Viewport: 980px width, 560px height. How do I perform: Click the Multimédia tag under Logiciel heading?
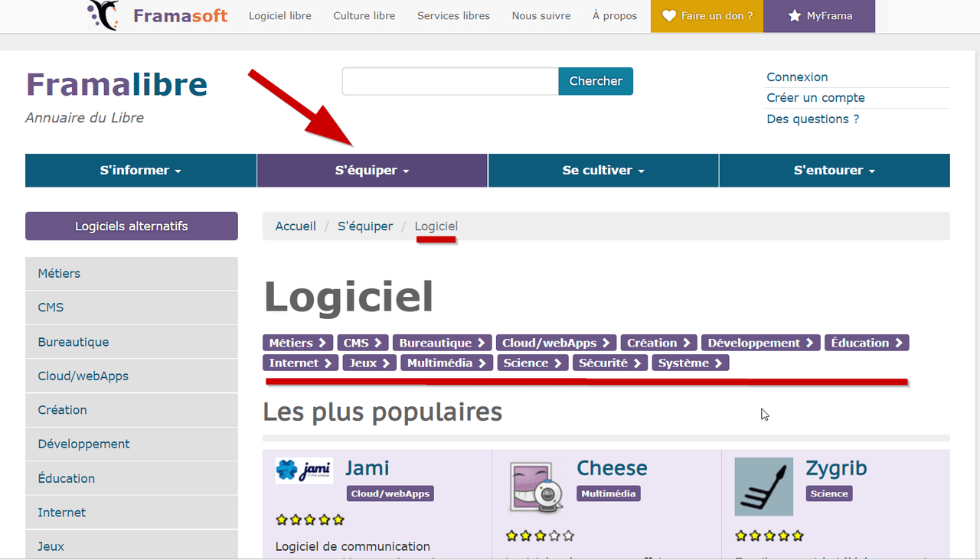(447, 363)
